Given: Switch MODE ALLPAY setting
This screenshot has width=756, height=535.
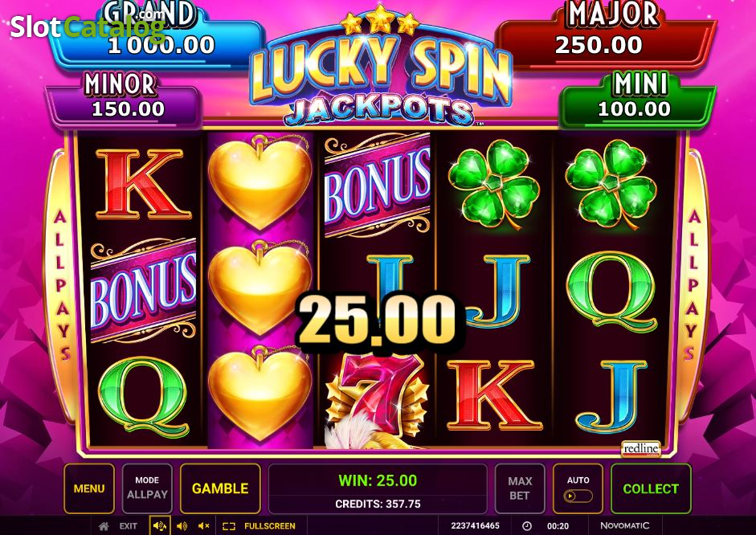Looking at the screenshot, I should click(147, 488).
